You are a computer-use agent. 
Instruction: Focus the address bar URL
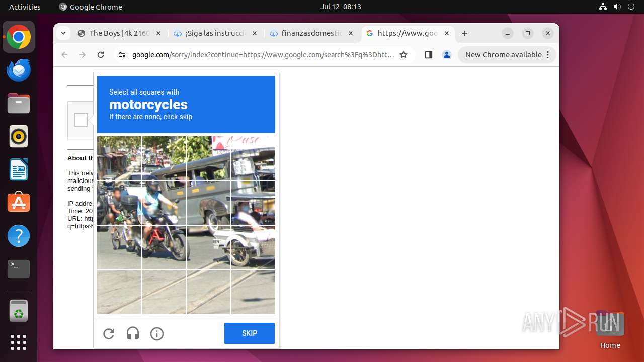(263, 55)
